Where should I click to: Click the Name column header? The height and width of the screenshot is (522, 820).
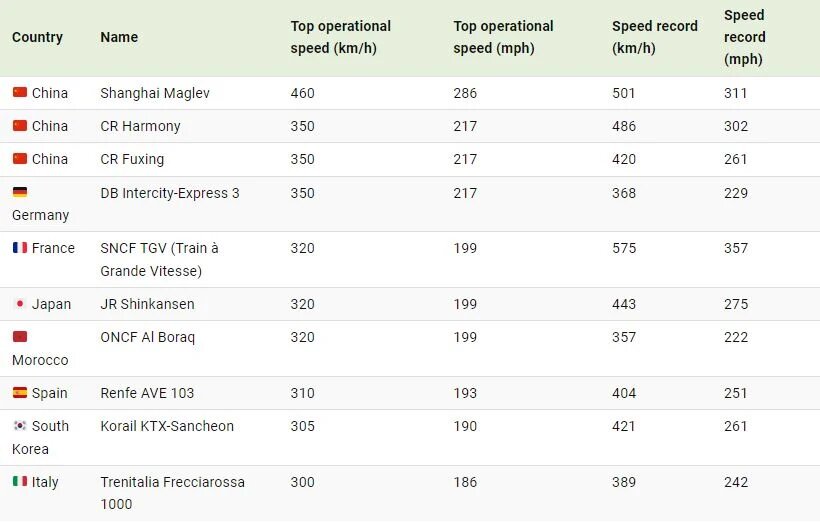coord(119,37)
